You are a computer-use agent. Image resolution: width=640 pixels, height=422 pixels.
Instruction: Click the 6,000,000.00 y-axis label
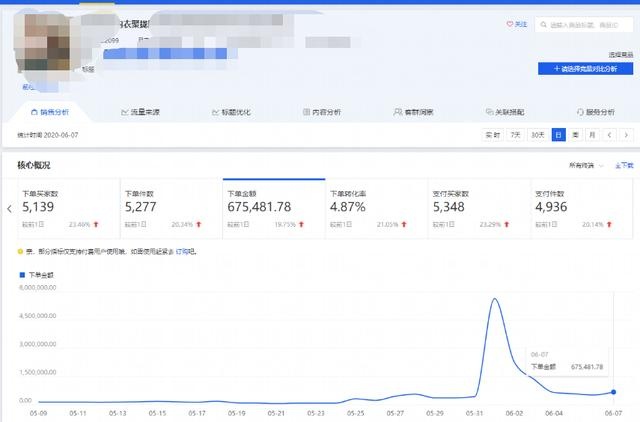pos(38,287)
